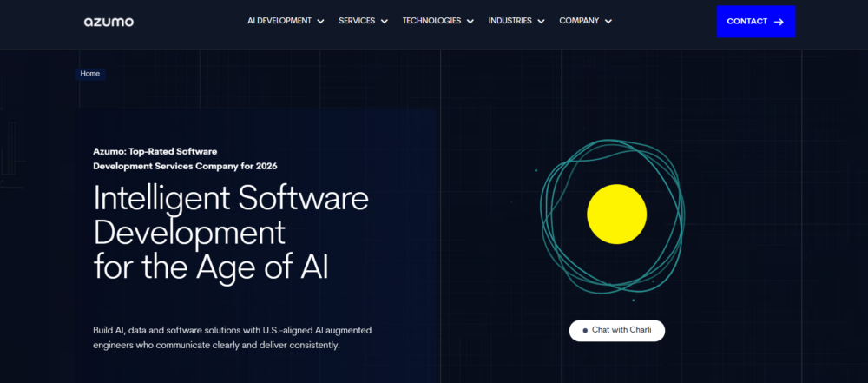Start a chat with Charli
868x383 pixels.
click(616, 330)
